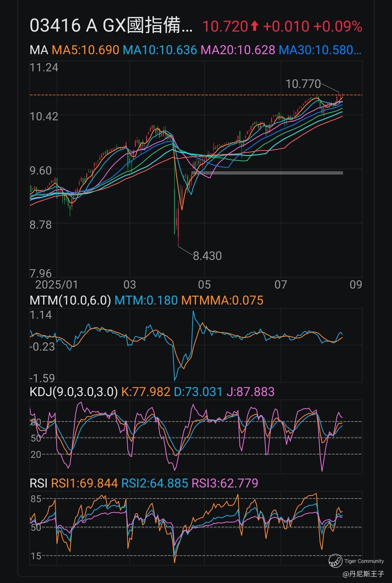Select the RSI 85 level label
392x583 pixels.
point(36,499)
